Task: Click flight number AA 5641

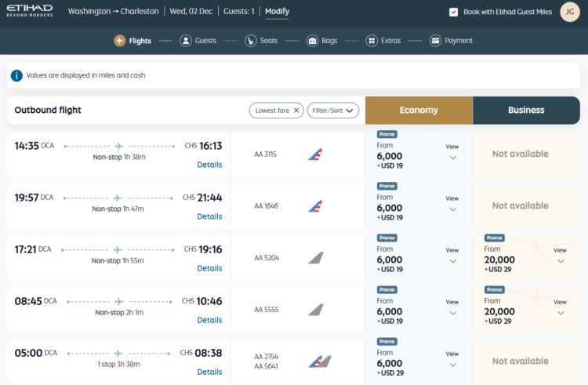Action: point(266,366)
